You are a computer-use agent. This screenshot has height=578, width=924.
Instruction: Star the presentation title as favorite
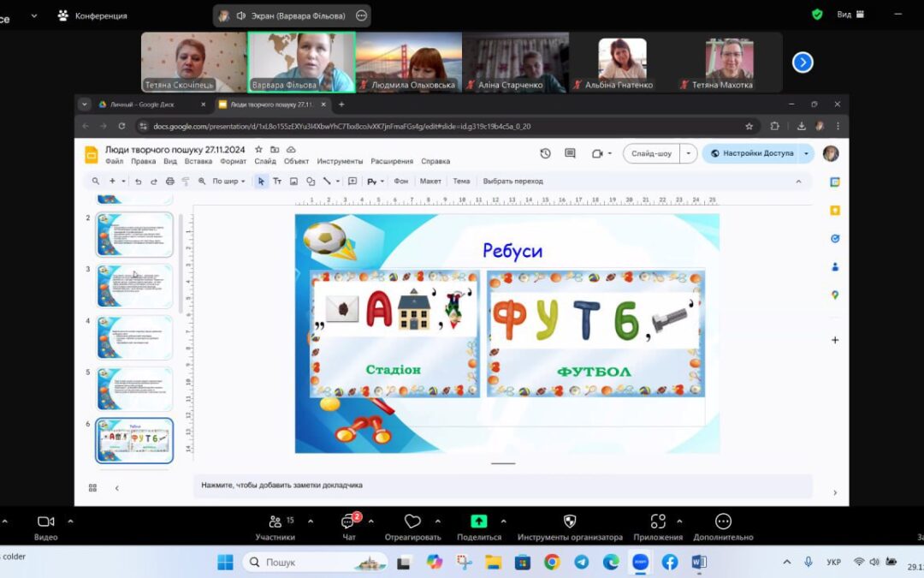(x=258, y=149)
